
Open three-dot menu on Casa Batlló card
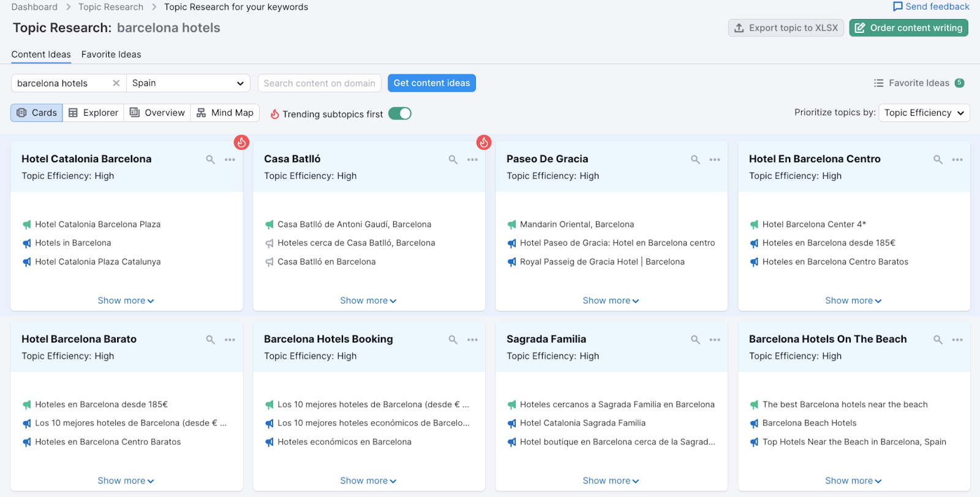coord(472,160)
